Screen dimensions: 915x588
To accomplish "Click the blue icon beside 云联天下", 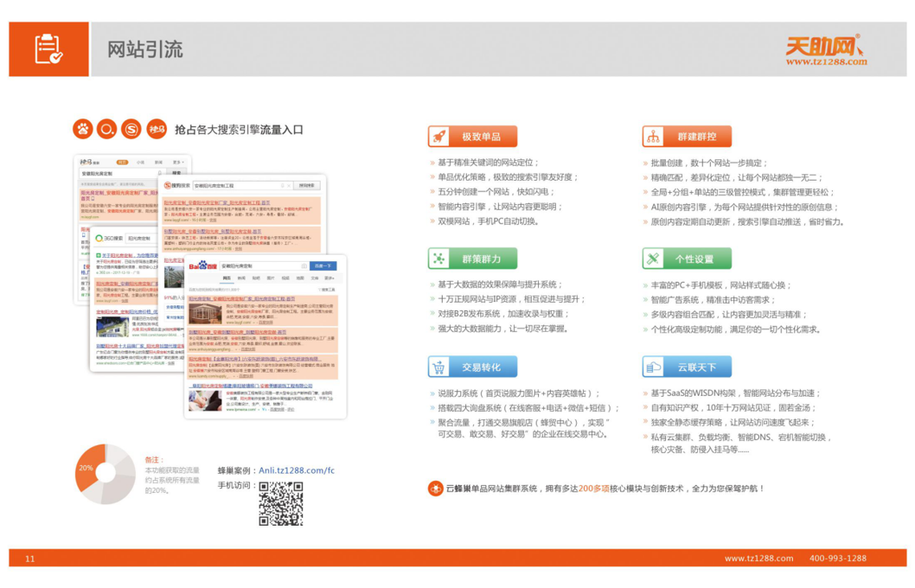I will 652,367.
